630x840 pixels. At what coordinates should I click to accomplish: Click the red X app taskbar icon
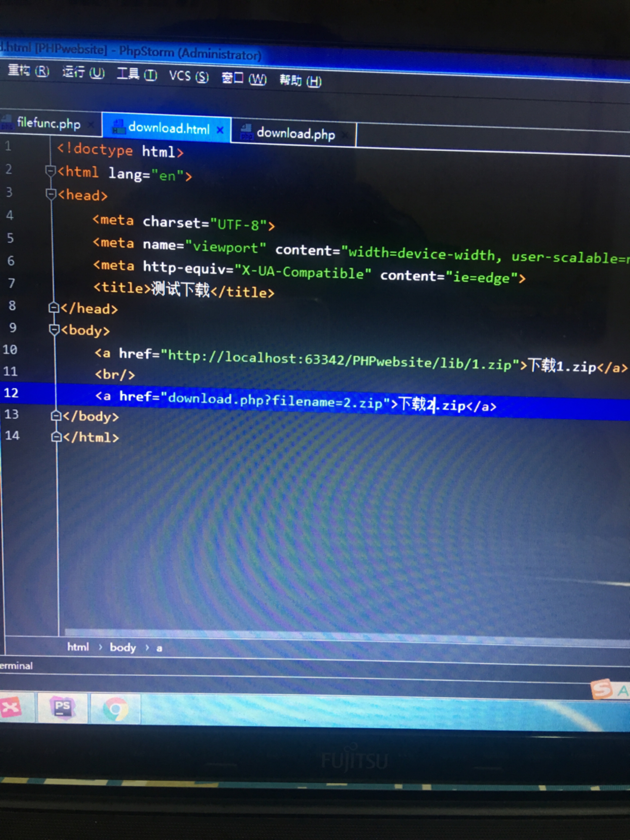[x=12, y=708]
